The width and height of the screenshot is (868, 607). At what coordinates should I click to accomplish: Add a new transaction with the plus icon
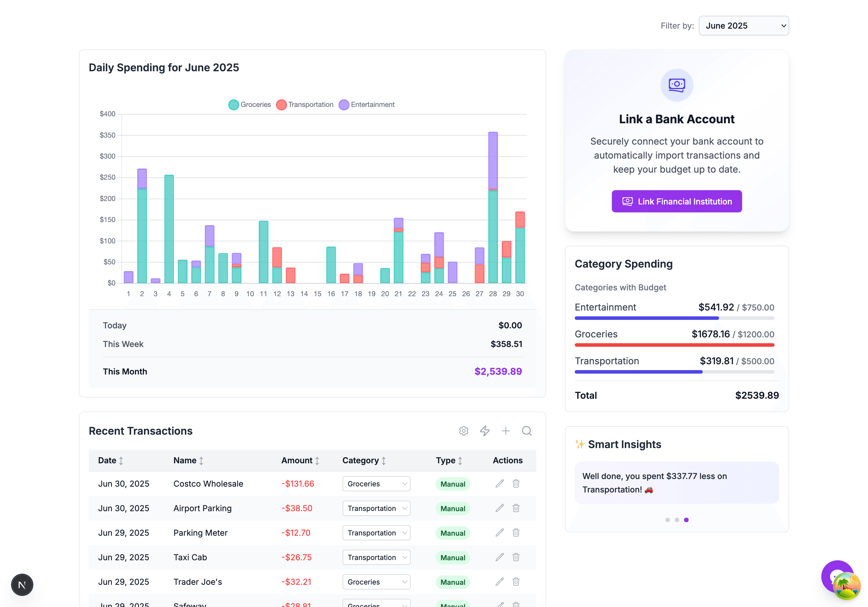tap(506, 431)
